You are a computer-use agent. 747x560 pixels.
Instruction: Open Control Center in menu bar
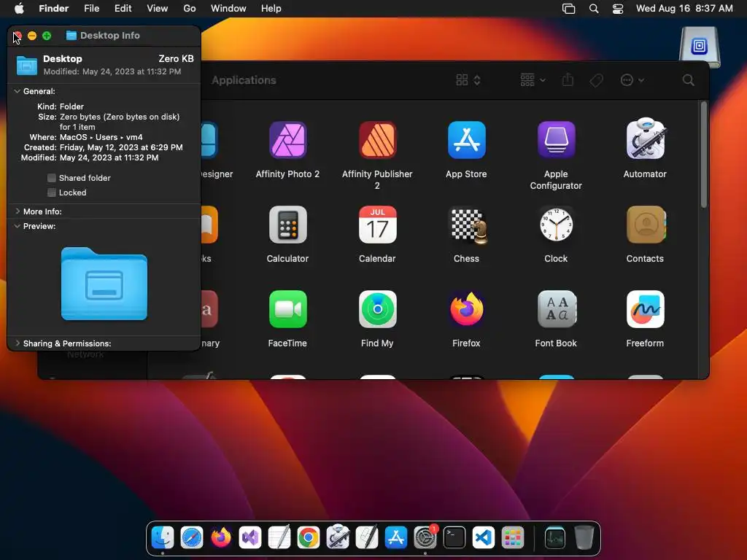(618, 9)
